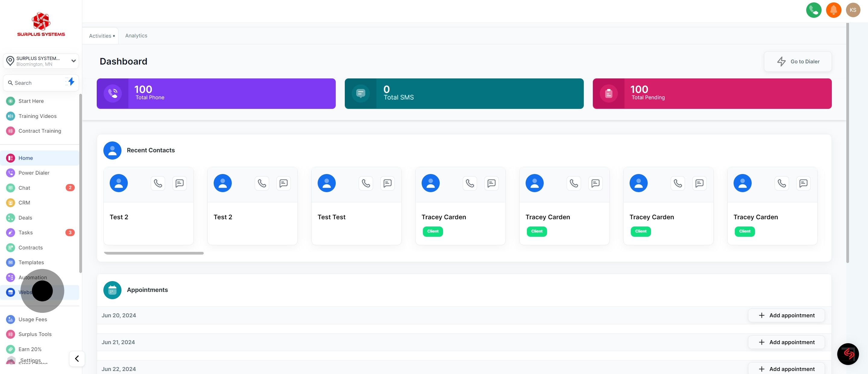Viewport: 868px width, 374px height.
Task: Open Chat from the sidebar
Action: click(x=24, y=188)
